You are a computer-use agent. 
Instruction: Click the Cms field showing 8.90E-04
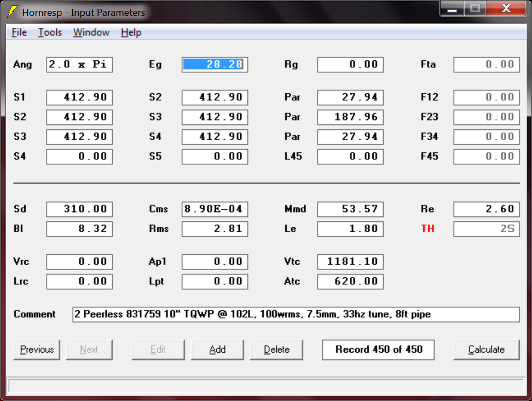(x=215, y=209)
